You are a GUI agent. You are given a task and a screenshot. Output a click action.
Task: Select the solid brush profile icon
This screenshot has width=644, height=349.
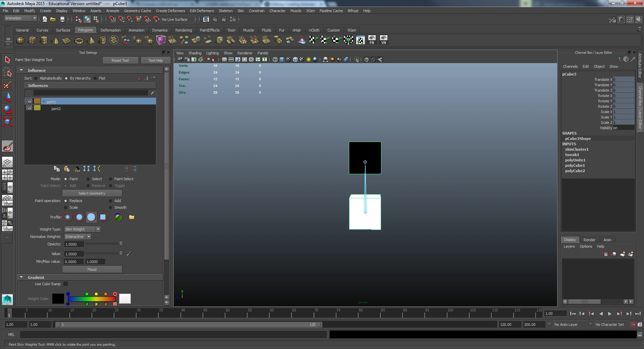click(x=91, y=217)
